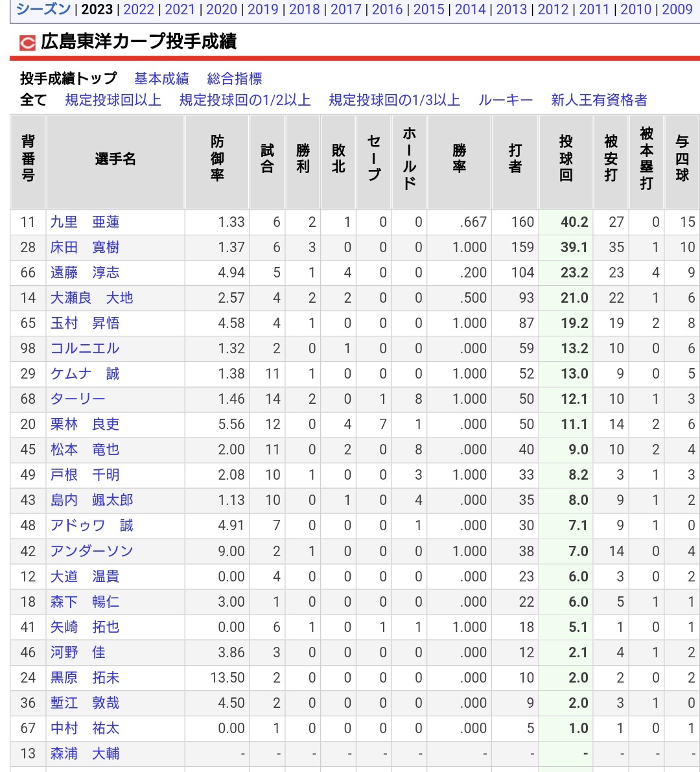The width and height of the screenshot is (700, 772).
Task: Open player 玉村 昇悟
Action: click(85, 323)
